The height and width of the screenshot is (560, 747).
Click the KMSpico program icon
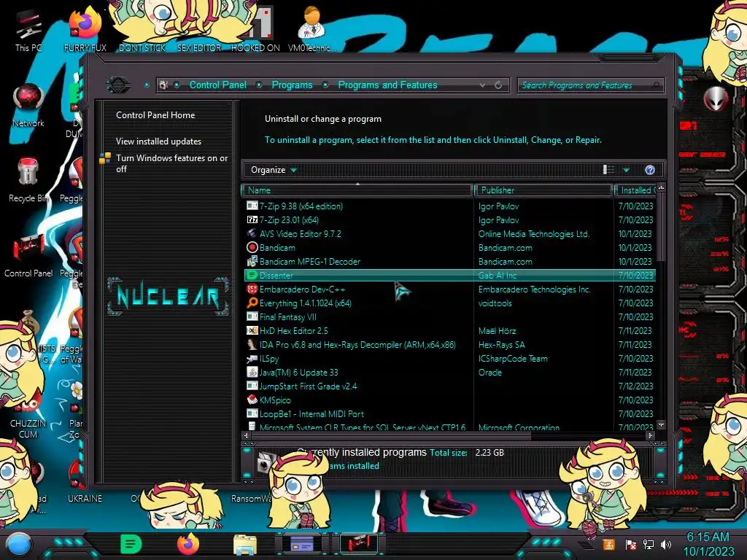[252, 400]
